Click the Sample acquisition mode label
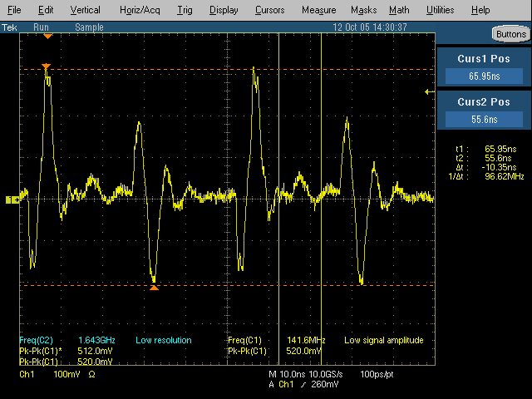The height and width of the screenshot is (399, 532). [89, 27]
